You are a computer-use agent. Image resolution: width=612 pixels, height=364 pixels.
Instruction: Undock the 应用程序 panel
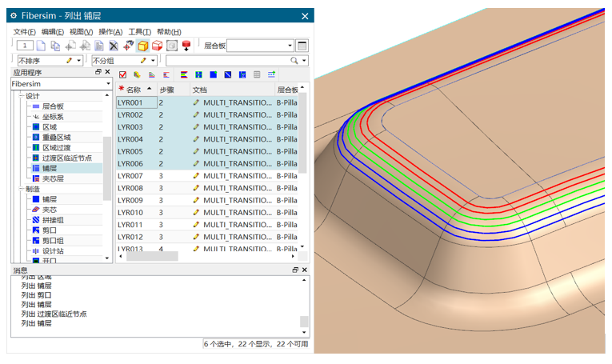(98, 72)
